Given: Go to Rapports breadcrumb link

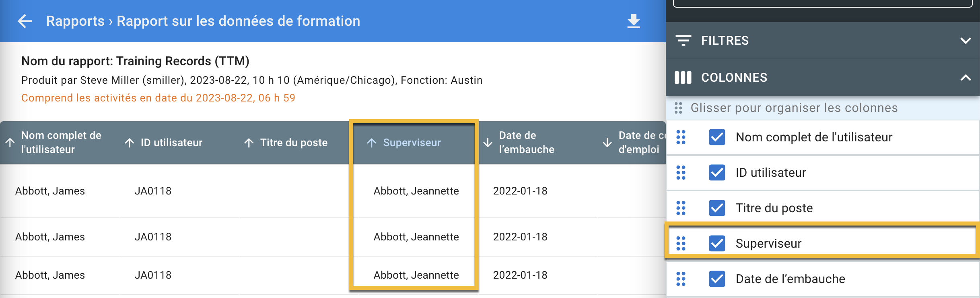Looking at the screenshot, I should 75,21.
